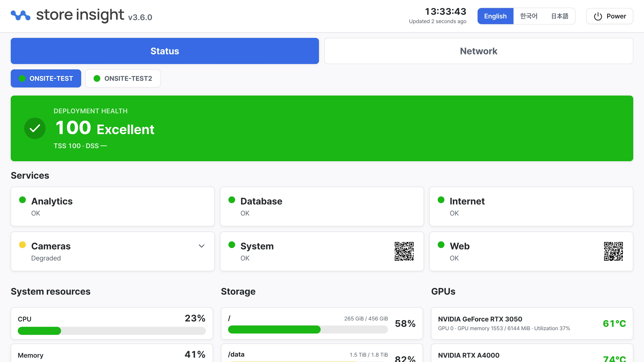Click the '1.5 TiB / 1.8 TiB' text
The width and height of the screenshot is (644, 362).
(x=369, y=355)
